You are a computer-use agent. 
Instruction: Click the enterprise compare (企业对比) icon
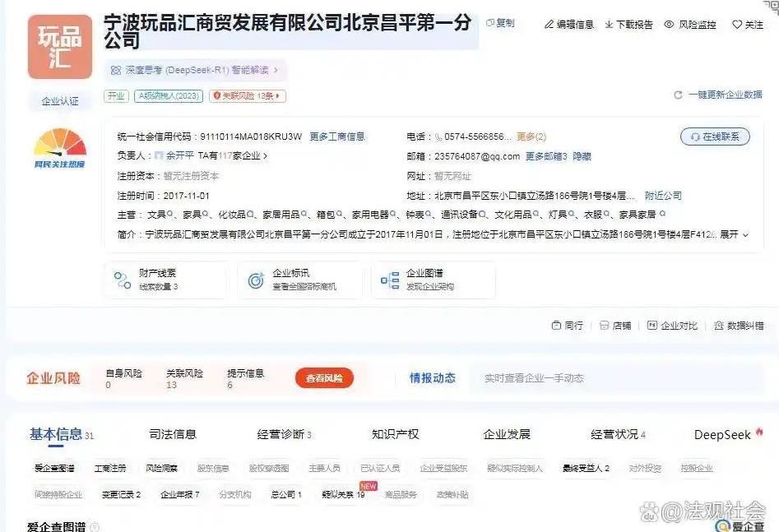pos(652,326)
